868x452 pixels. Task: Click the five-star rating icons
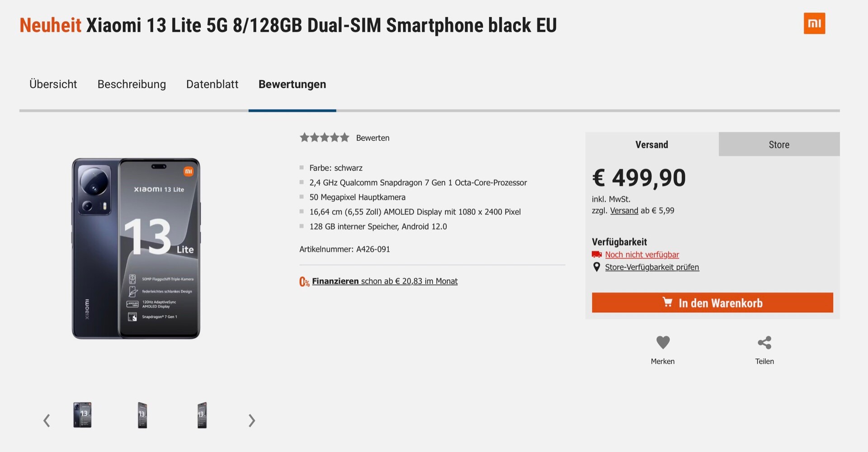pyautogui.click(x=324, y=137)
